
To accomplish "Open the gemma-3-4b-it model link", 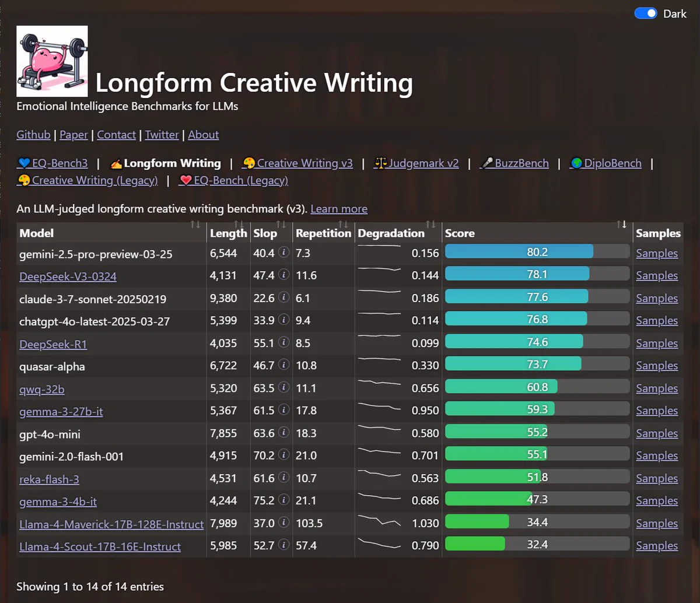I will (58, 502).
